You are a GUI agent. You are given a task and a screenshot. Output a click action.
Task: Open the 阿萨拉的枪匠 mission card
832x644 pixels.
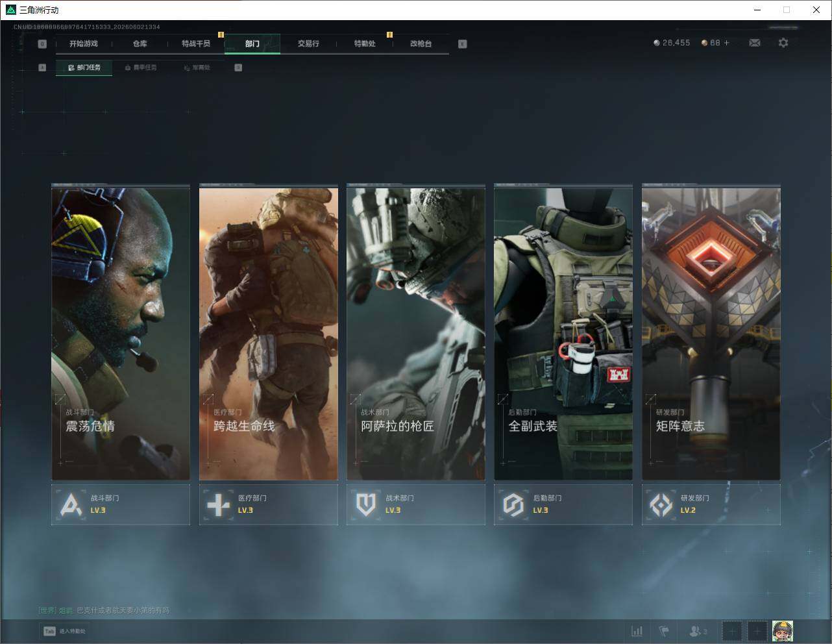416,334
